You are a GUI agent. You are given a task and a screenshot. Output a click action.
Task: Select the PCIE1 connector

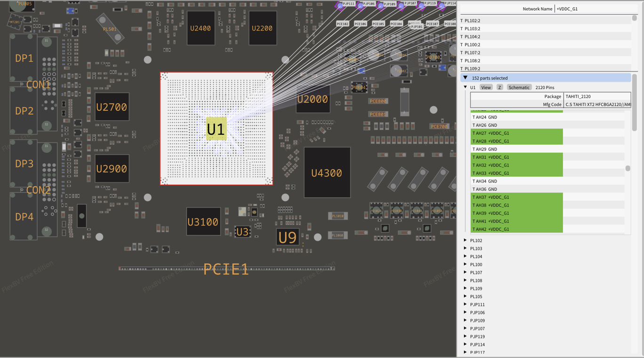point(226,269)
